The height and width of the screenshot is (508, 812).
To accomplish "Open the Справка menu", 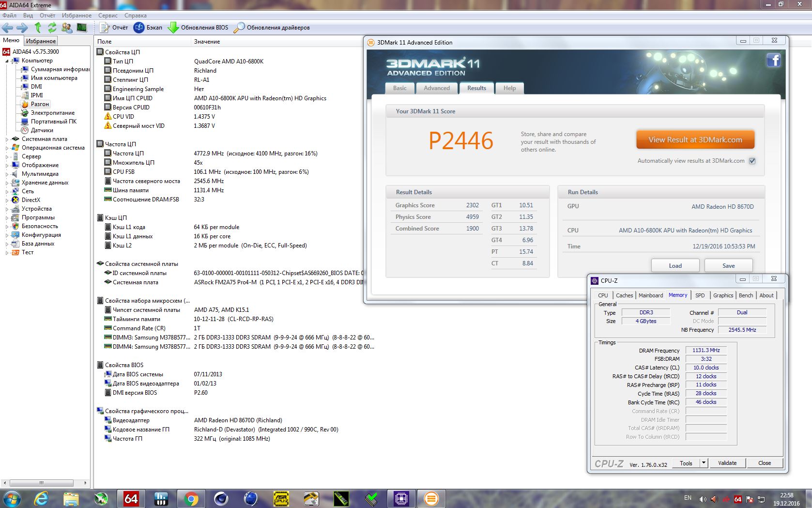I will pos(136,15).
